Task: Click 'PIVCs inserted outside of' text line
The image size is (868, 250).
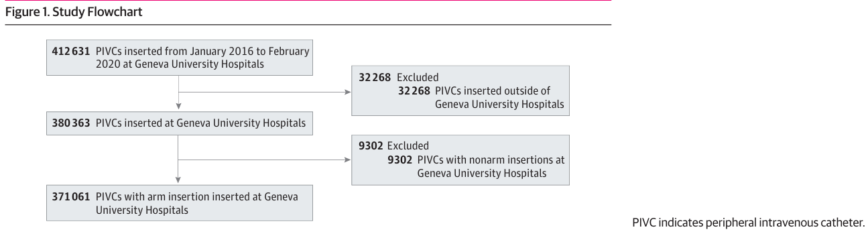Action: (x=492, y=91)
